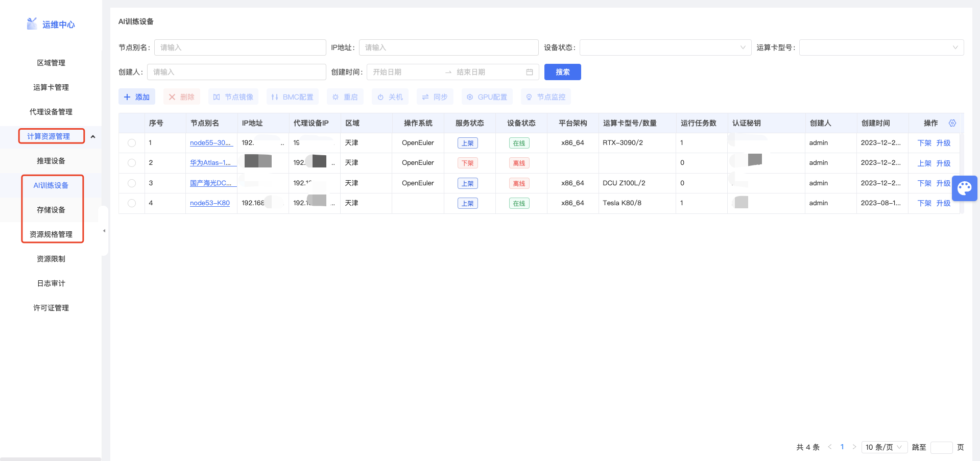Collapse the 计算资源管理 menu chevron
Image resolution: width=980 pixels, height=461 pixels.
[x=93, y=136]
